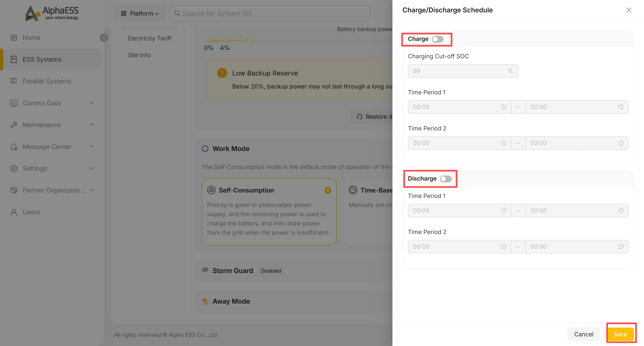Click the Discharge Time Period 2 start field
The image size is (644, 346).
pos(459,247)
